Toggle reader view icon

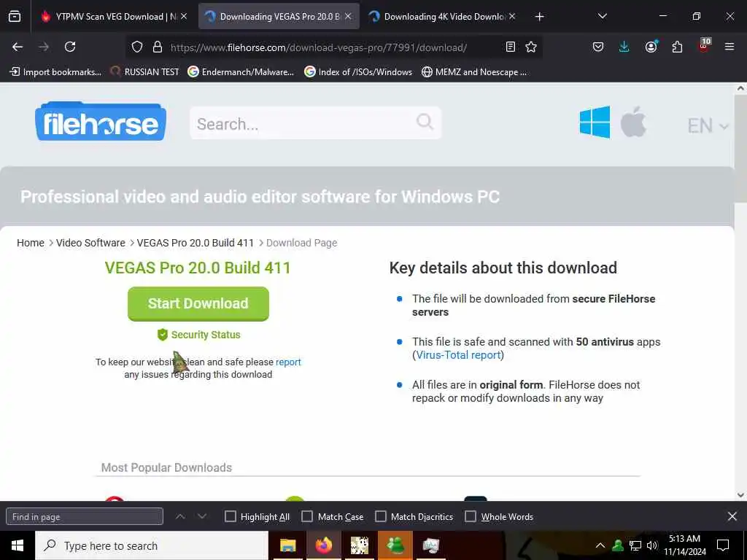(510, 47)
